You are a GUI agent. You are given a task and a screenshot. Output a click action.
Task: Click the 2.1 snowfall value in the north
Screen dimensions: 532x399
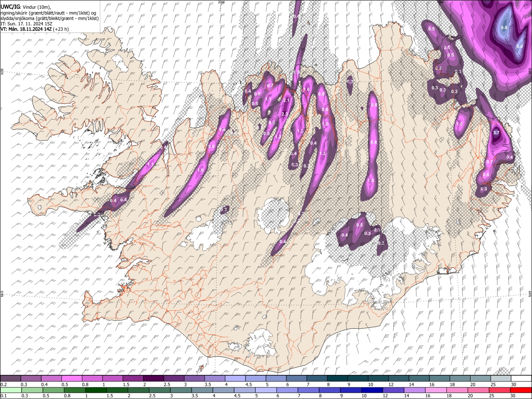pos(286,101)
